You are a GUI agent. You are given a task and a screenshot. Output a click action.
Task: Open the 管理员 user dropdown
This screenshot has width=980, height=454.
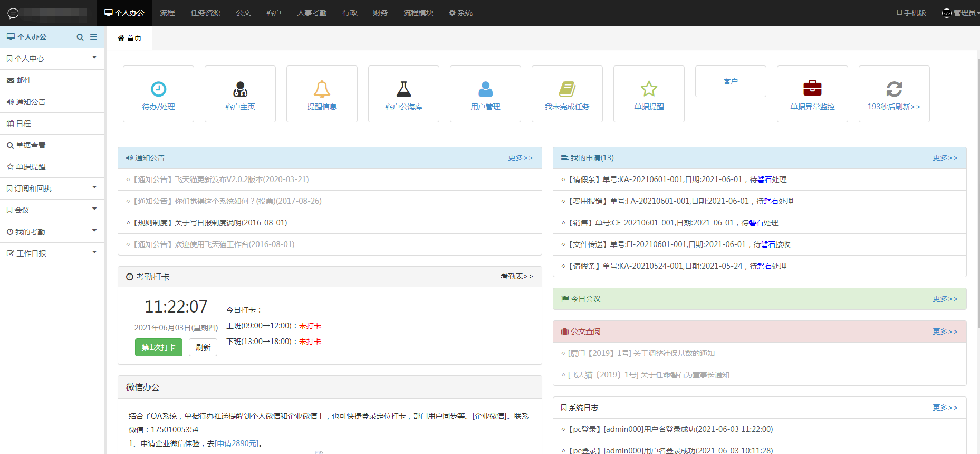pos(961,13)
